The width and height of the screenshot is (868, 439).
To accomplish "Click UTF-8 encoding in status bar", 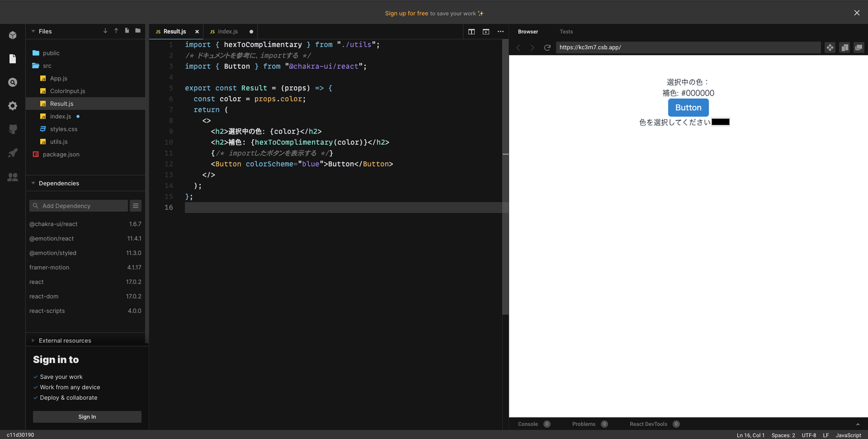I will pos(809,435).
